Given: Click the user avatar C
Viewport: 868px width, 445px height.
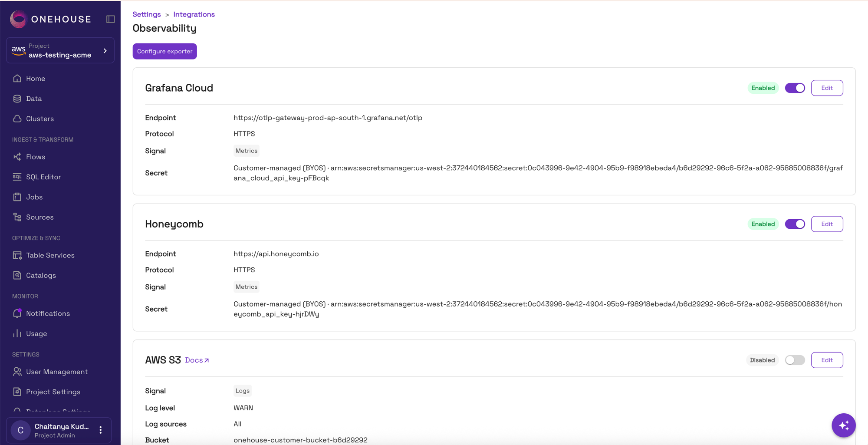Looking at the screenshot, I should click(x=20, y=430).
